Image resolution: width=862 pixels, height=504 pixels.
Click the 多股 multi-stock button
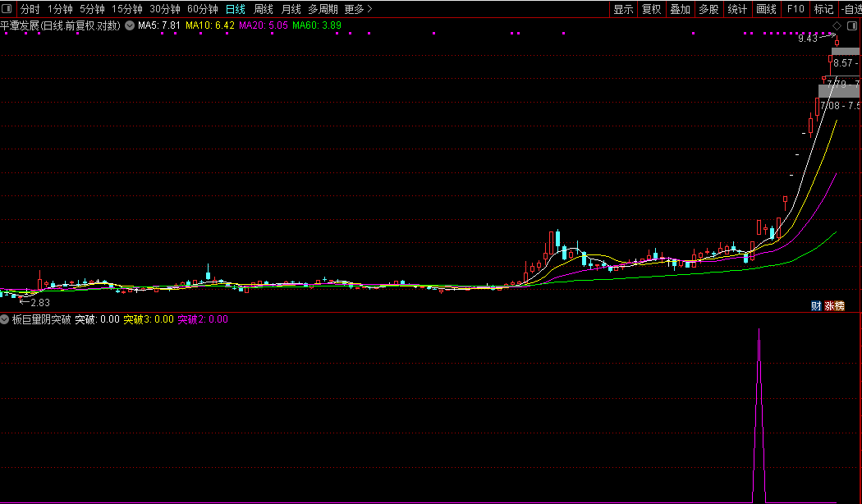point(708,9)
